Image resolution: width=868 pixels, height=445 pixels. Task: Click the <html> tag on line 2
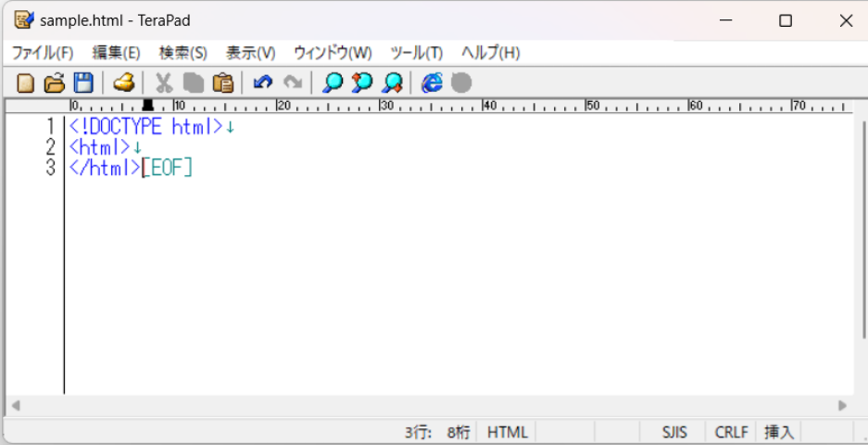click(x=100, y=147)
